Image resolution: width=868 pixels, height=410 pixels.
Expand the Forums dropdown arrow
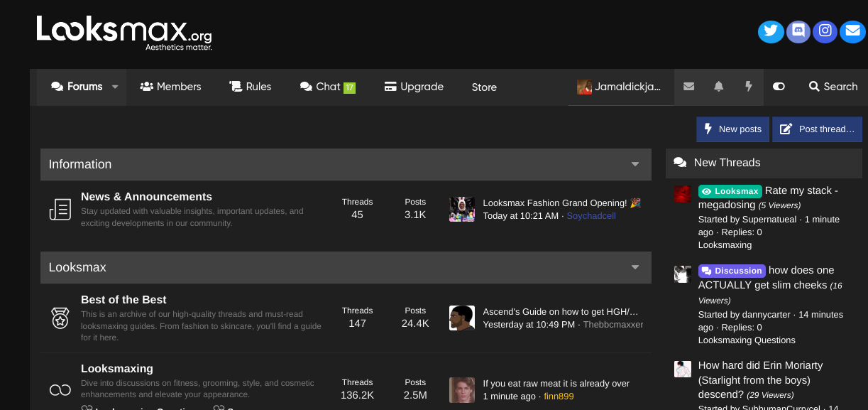coord(115,87)
